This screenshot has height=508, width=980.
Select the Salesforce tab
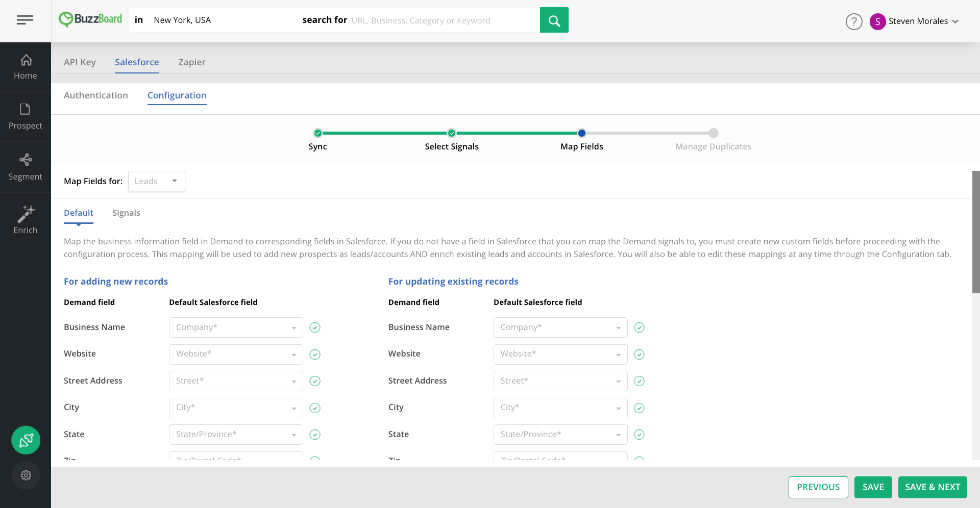point(137,62)
